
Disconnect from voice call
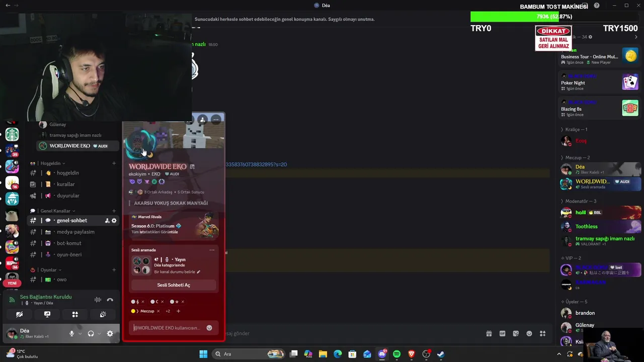[x=110, y=300]
